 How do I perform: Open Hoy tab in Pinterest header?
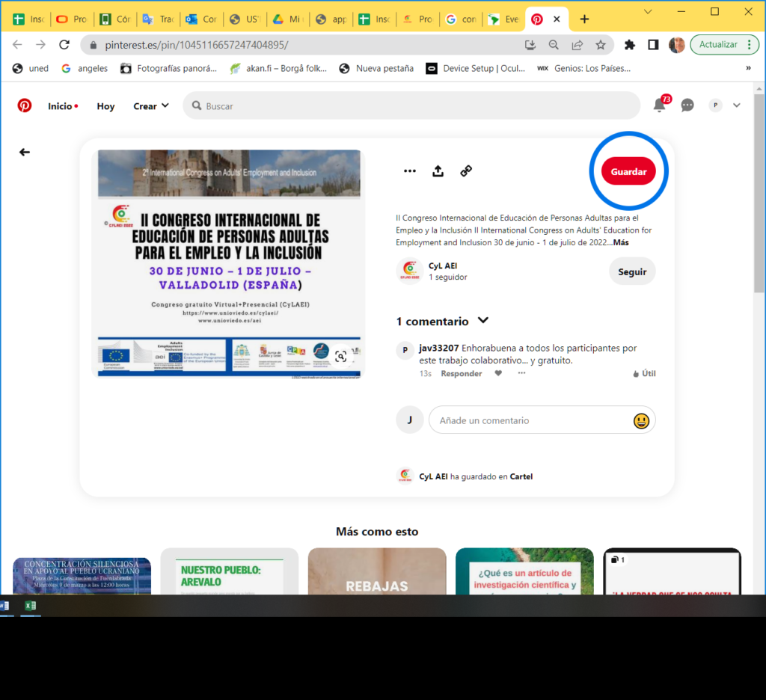[x=105, y=106]
